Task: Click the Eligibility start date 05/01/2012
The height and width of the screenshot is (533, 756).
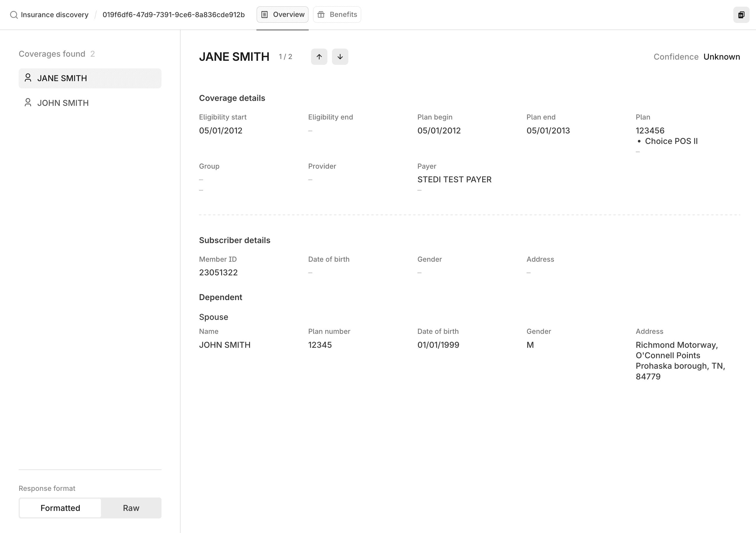Action: click(x=221, y=131)
